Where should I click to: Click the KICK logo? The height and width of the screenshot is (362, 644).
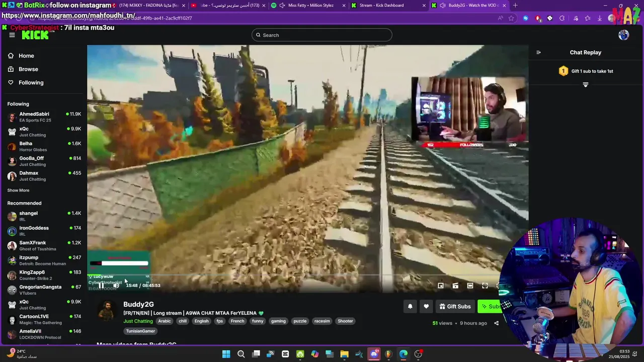coord(35,35)
